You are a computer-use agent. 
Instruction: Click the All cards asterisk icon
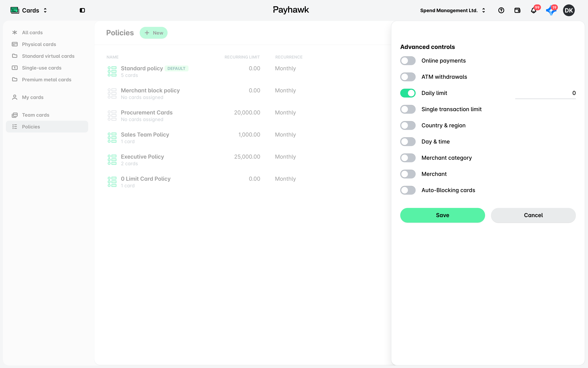[x=15, y=32]
